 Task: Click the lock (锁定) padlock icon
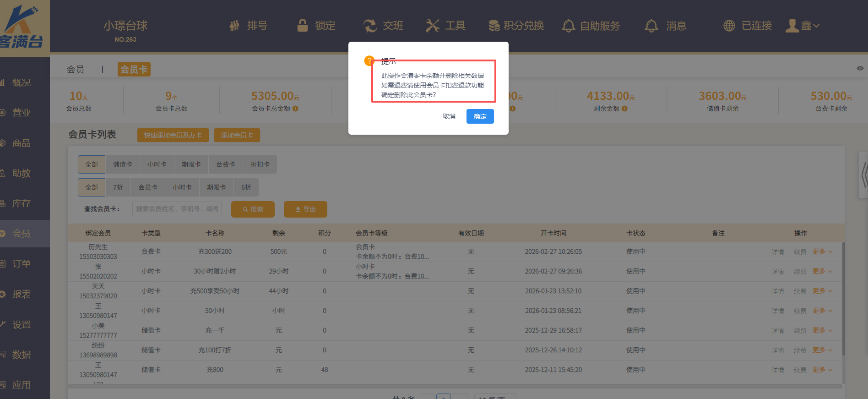click(x=302, y=26)
